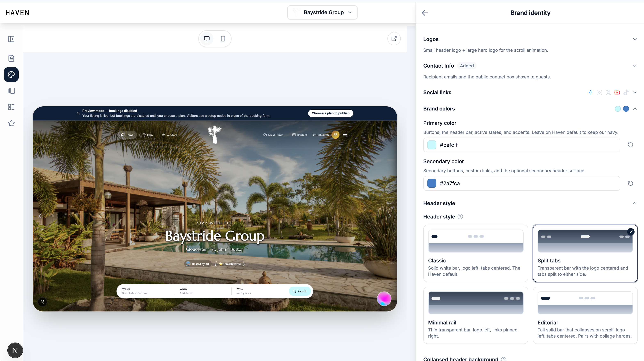
Task: Open the Header style help tooltip
Action: pos(460,217)
